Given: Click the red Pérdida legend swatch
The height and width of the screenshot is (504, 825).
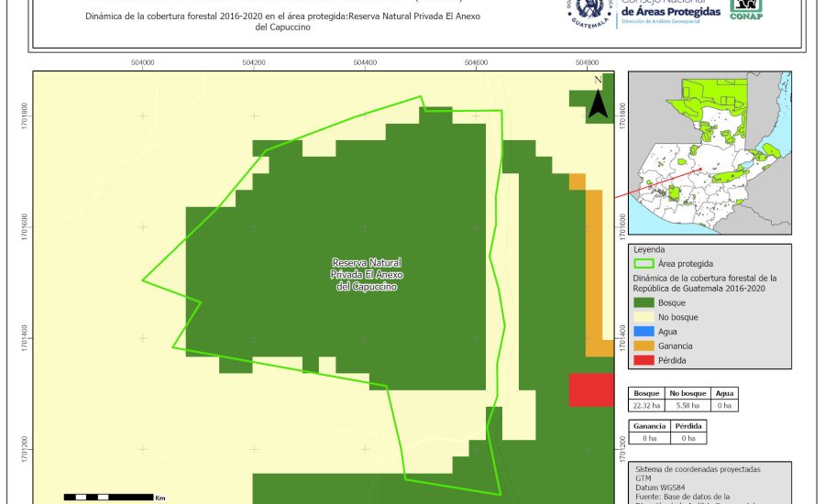Looking at the screenshot, I should [x=644, y=361].
